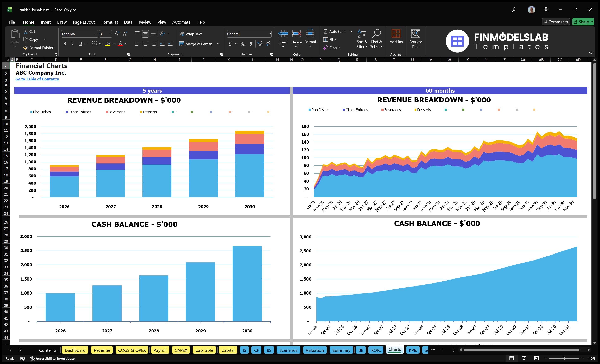Switch to the Formulas ribbon tab
Image resolution: width=600 pixels, height=364 pixels.
tap(110, 22)
